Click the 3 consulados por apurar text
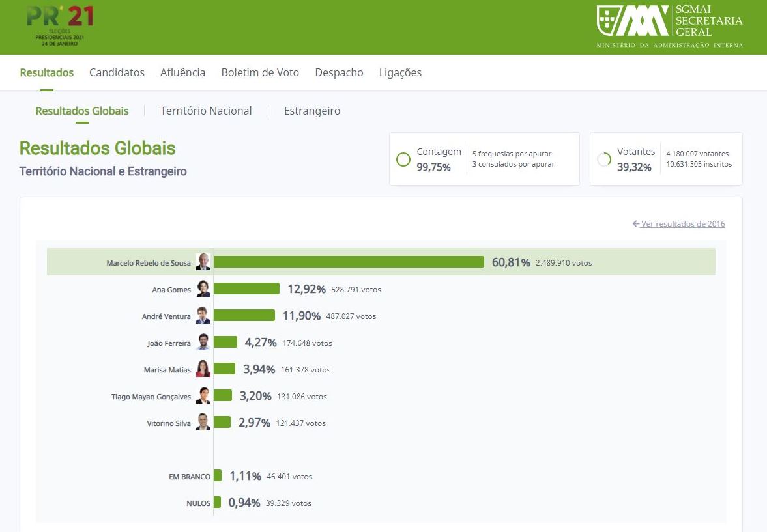Viewport: 767px width, 532px height. [x=513, y=164]
